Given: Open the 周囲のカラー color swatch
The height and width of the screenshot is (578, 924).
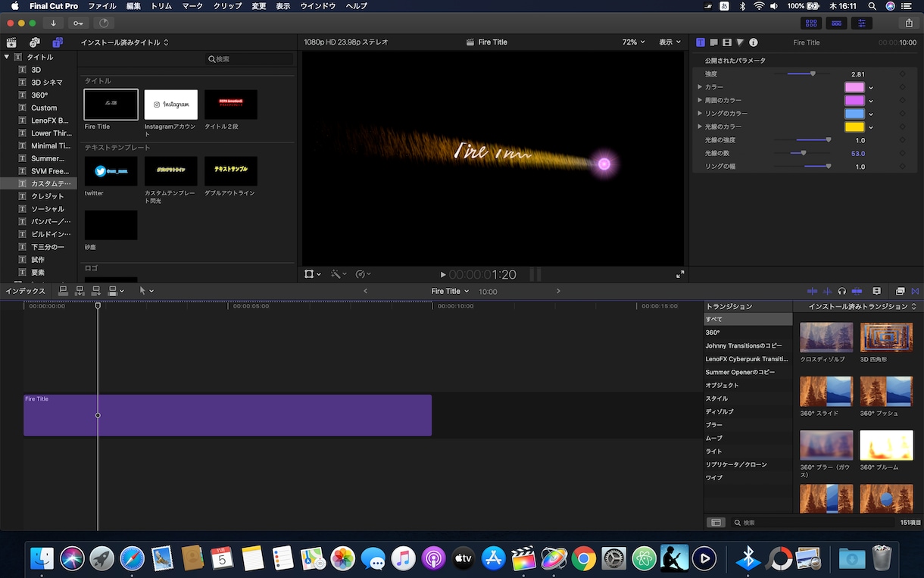Looking at the screenshot, I should (854, 100).
